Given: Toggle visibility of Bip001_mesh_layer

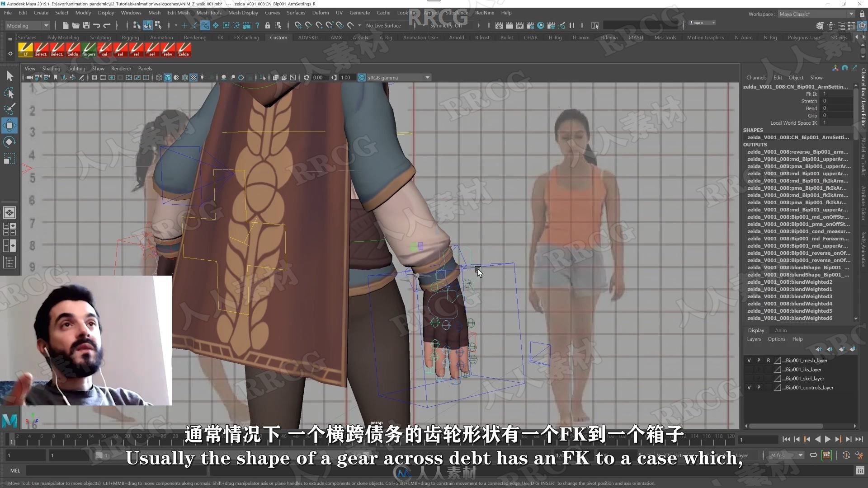Looking at the screenshot, I should pyautogui.click(x=749, y=361).
